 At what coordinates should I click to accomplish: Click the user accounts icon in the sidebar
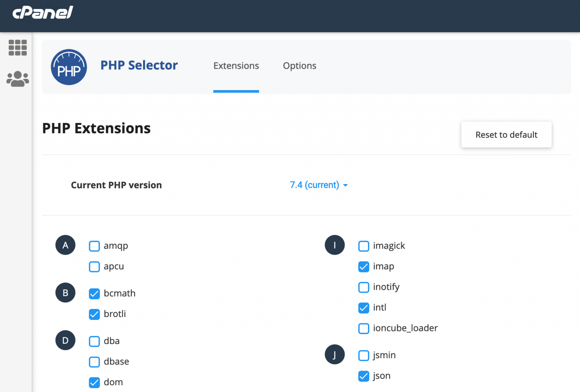point(17,78)
